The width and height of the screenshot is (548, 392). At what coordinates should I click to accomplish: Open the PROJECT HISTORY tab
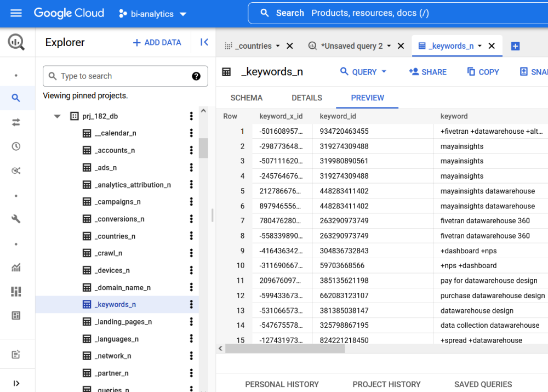pyautogui.click(x=386, y=385)
